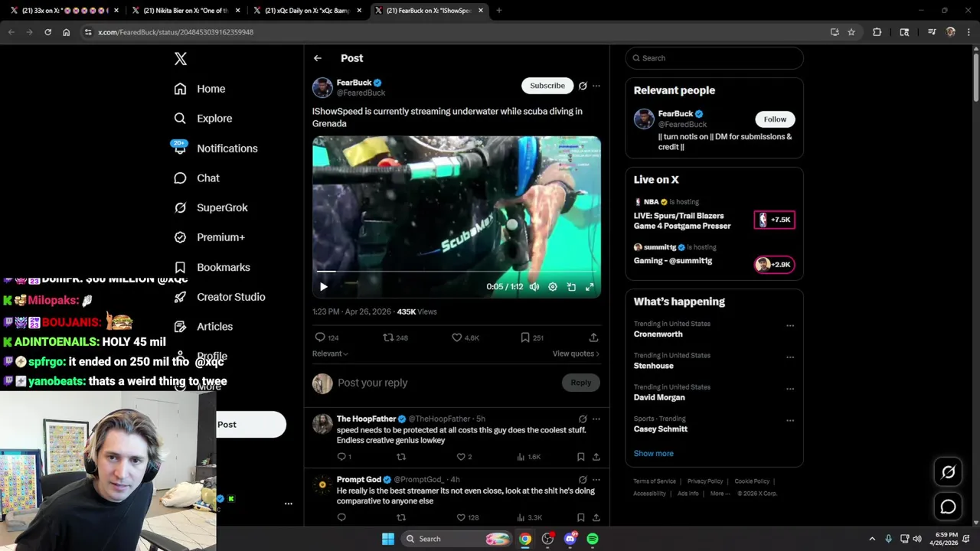Click Show more under What's happening
Image resolution: width=980 pixels, height=551 pixels.
click(653, 453)
